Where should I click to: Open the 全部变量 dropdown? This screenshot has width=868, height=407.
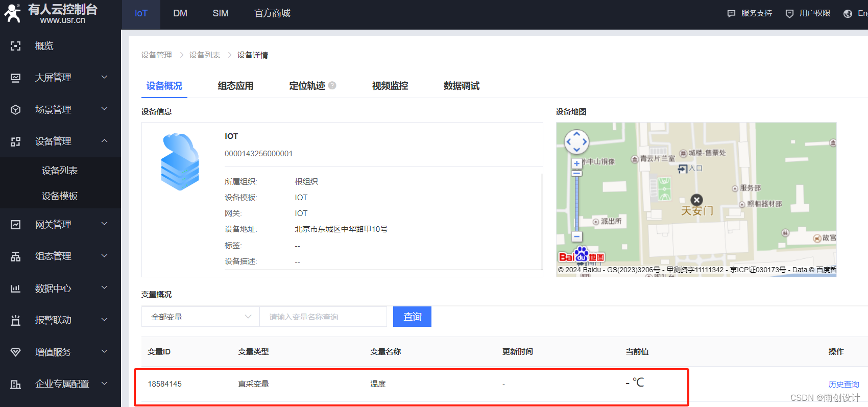[200, 317]
